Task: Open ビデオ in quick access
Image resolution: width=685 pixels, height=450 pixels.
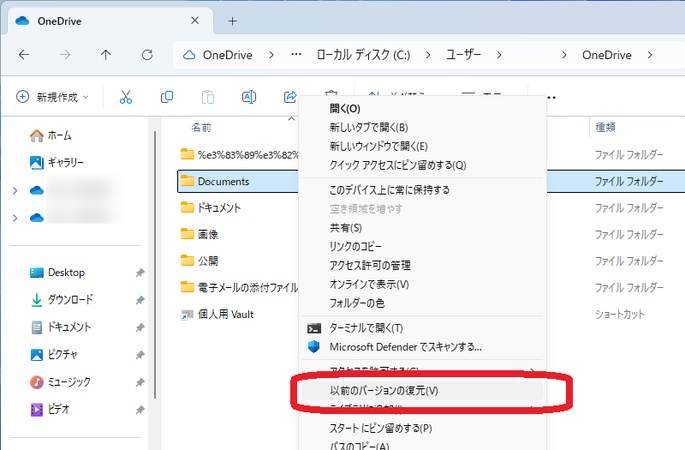Action: pos(50,409)
